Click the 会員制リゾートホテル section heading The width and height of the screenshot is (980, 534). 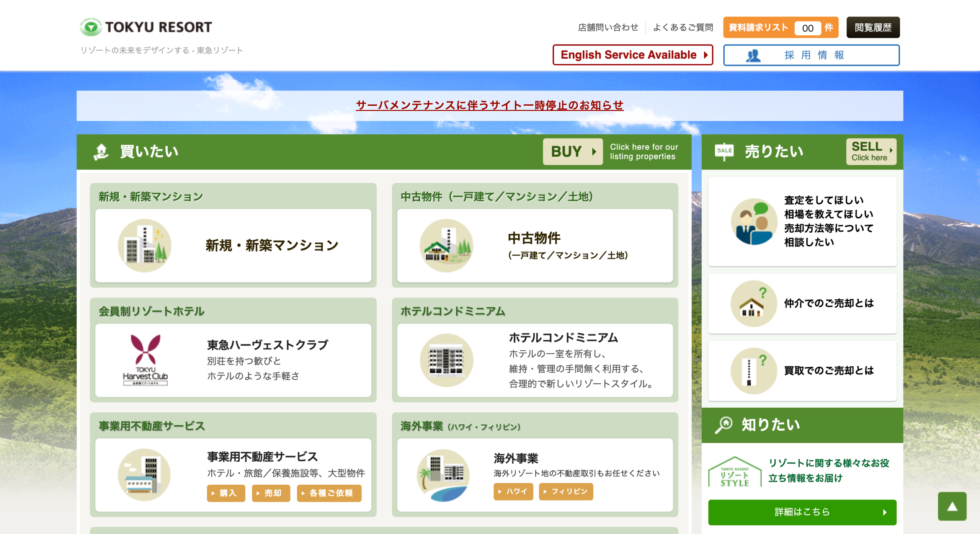point(152,311)
